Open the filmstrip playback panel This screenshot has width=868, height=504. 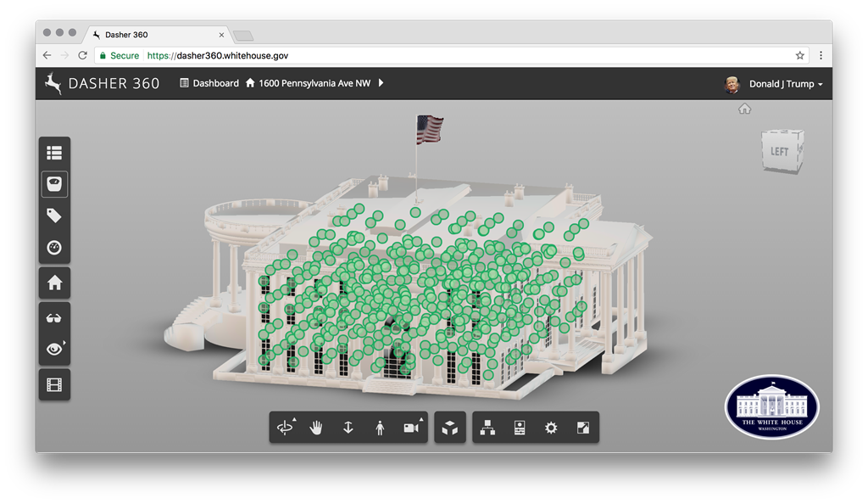[x=54, y=384]
